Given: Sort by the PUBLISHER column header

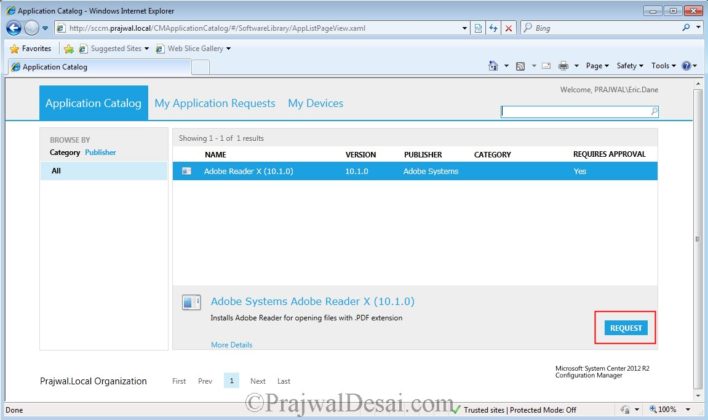Looking at the screenshot, I should [x=423, y=155].
